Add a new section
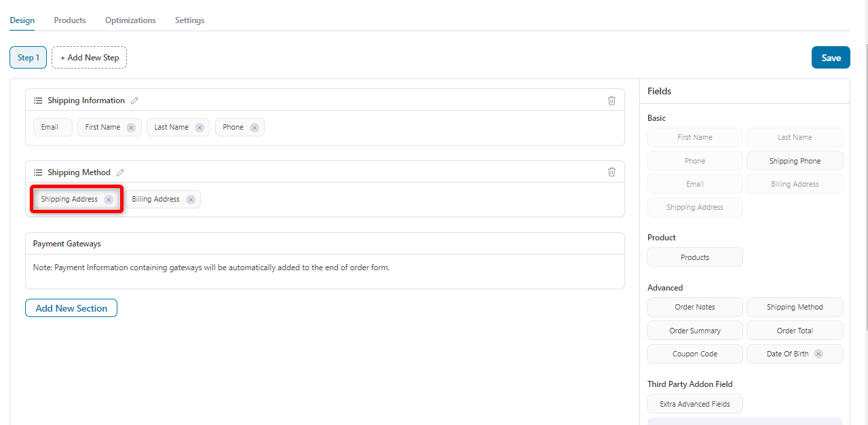The image size is (868, 425). point(71,308)
